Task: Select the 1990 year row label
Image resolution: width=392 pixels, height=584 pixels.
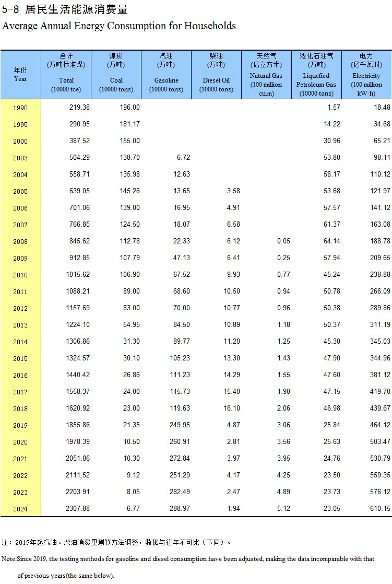Action: coord(20,108)
